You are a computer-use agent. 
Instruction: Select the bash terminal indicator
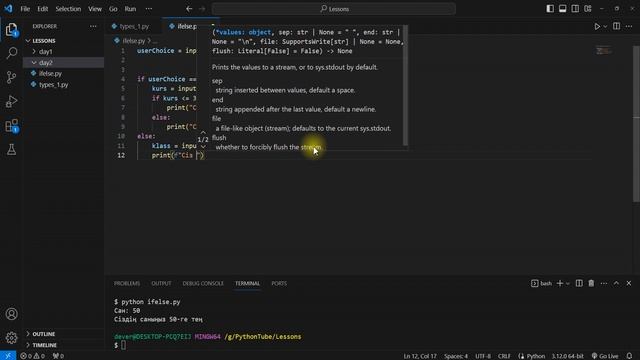point(541,283)
